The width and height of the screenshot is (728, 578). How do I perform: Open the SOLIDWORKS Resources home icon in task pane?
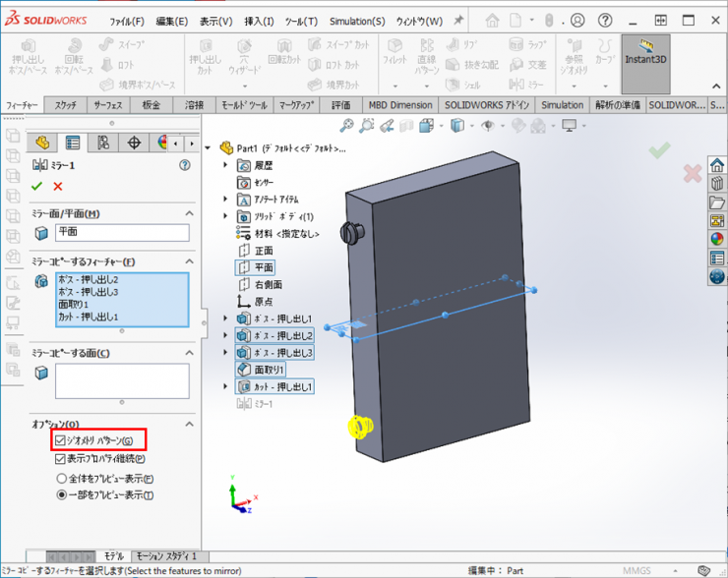(x=716, y=165)
